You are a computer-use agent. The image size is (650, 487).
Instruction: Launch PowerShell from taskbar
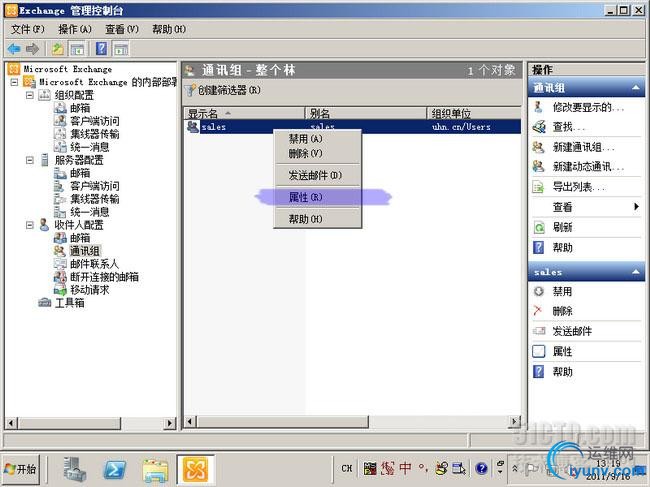(115, 470)
